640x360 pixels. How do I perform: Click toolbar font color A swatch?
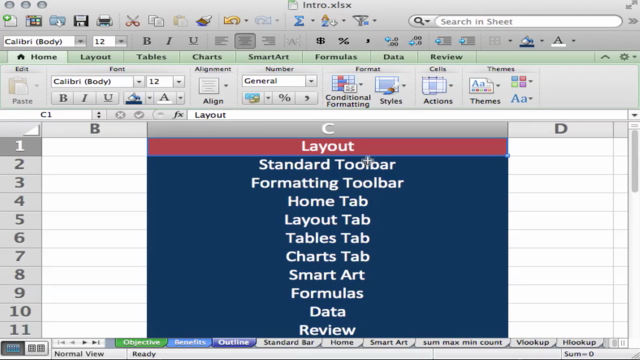pyautogui.click(x=558, y=41)
